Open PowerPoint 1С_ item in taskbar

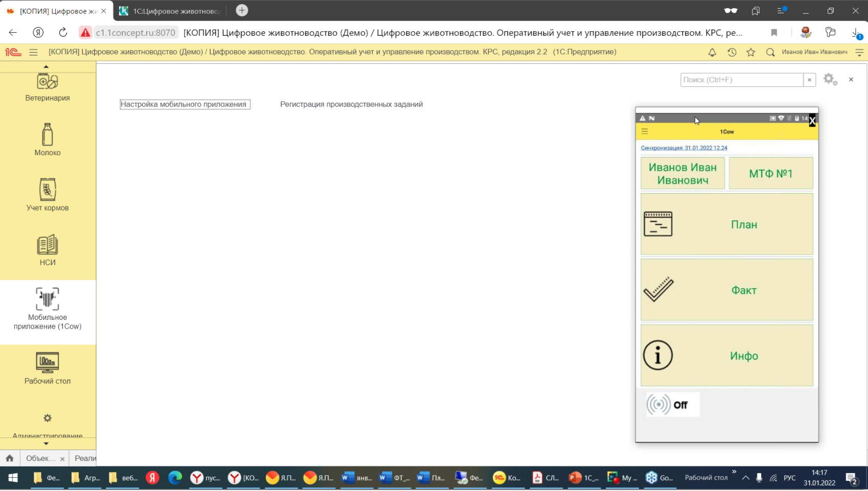click(x=584, y=478)
